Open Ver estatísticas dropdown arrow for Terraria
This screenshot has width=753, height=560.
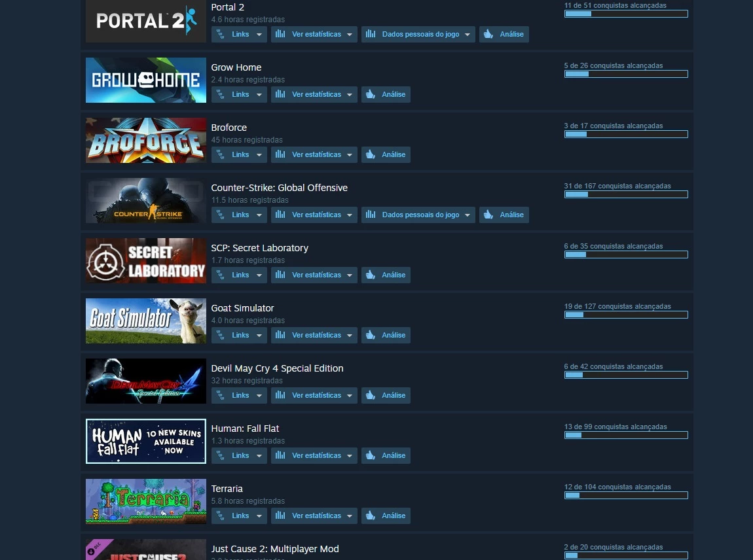click(x=350, y=516)
